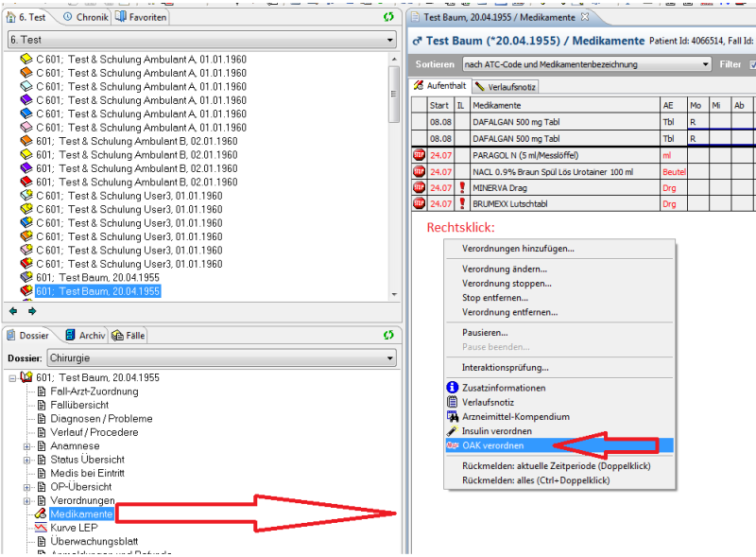Click the red exclamation mark on the MINERVA Drag row
This screenshot has height=557, width=756.
pos(462,187)
